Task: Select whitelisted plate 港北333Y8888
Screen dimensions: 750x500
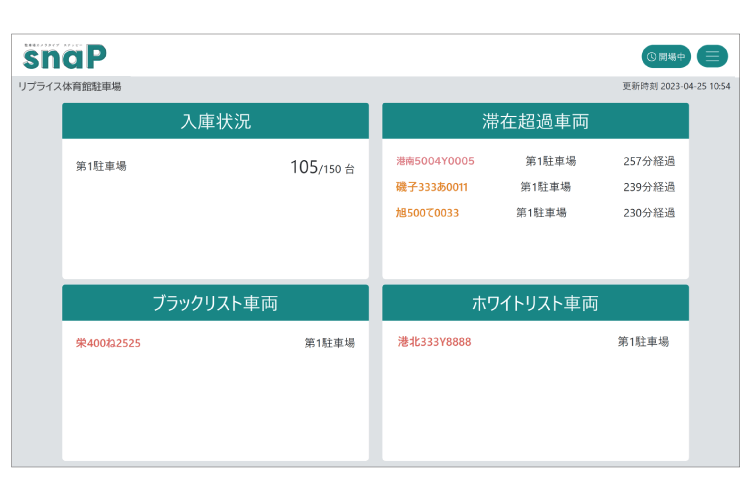Action: tap(434, 342)
